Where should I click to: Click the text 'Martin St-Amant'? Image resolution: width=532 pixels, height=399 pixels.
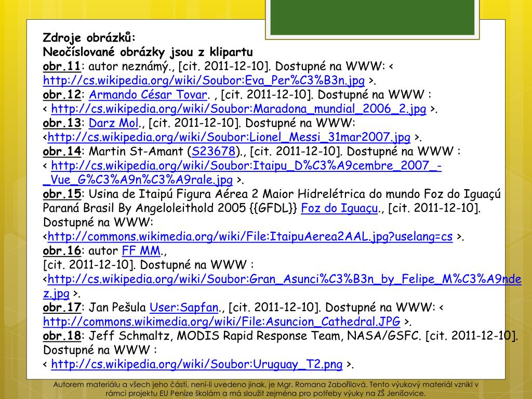[136, 151]
